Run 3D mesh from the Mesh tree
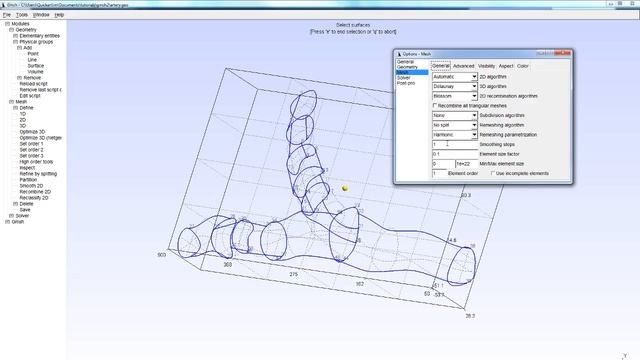Screen dimensions: 640x360 (x=22, y=126)
